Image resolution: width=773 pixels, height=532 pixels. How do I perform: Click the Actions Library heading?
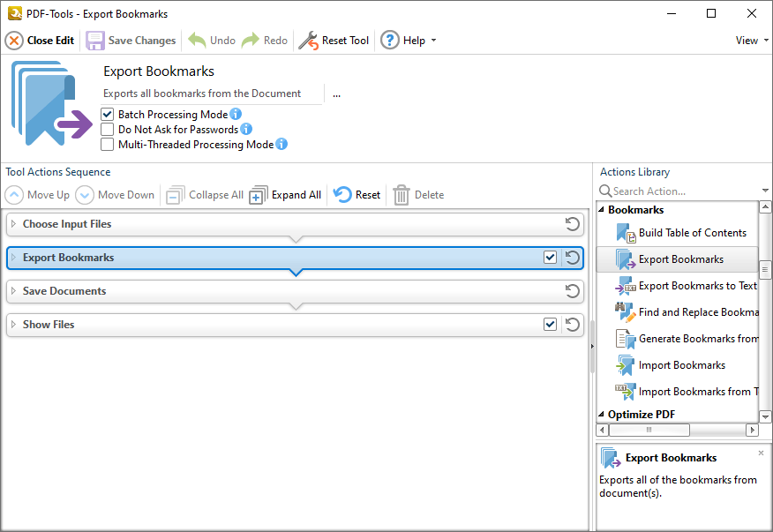[x=635, y=172]
